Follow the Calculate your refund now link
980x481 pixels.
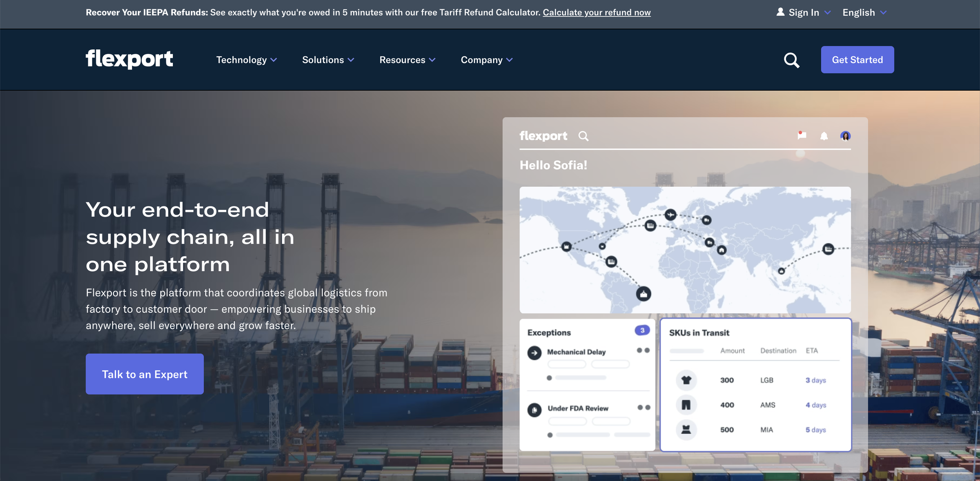tap(597, 13)
